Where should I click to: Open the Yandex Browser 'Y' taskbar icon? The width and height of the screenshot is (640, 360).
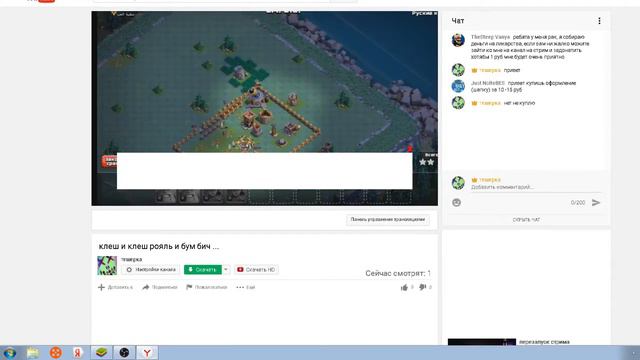pos(147,353)
